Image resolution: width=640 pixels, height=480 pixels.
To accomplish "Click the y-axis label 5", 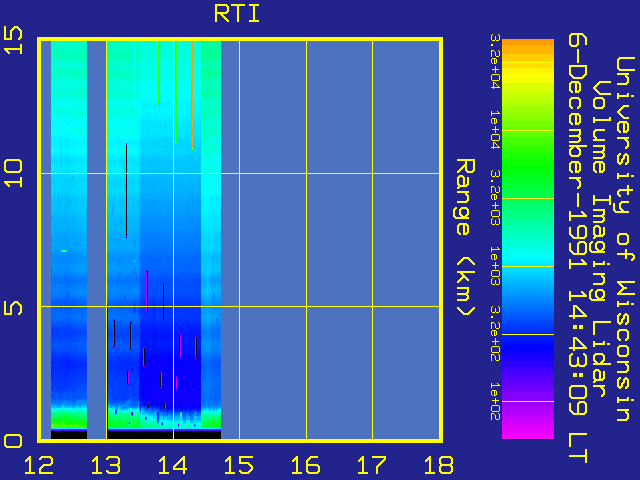I will point(13,307).
